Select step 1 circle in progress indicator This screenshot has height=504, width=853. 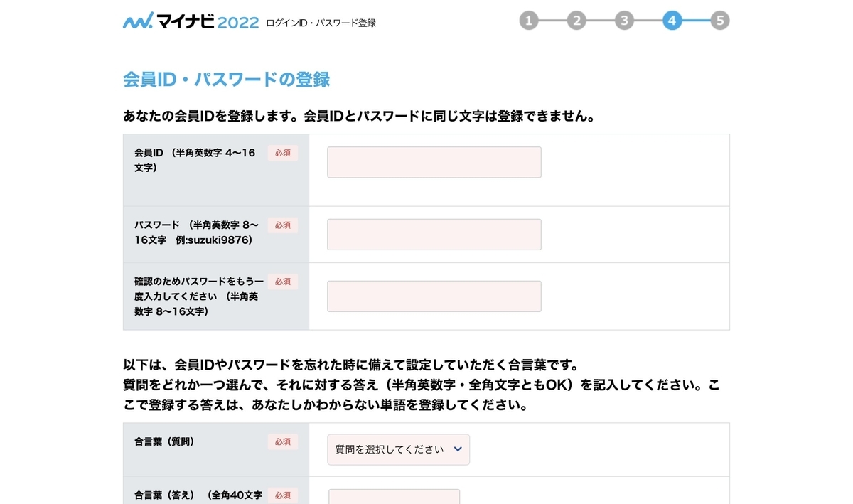528,21
